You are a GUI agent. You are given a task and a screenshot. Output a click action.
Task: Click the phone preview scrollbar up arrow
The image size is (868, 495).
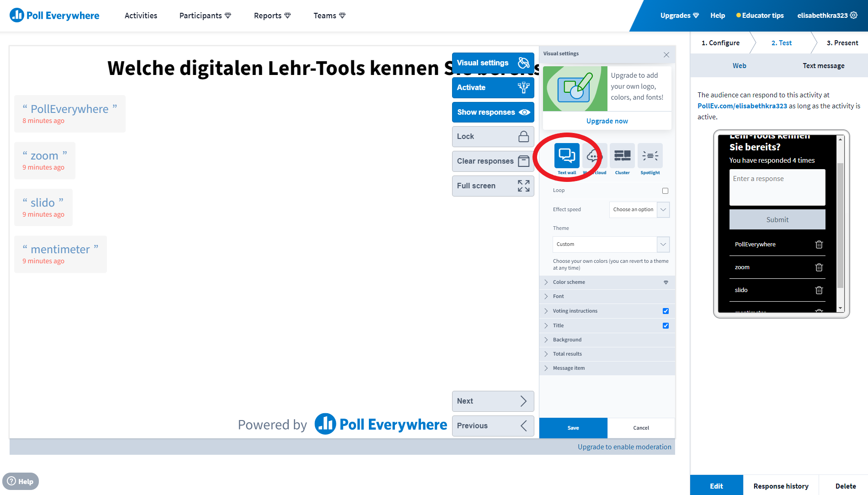[x=840, y=138]
